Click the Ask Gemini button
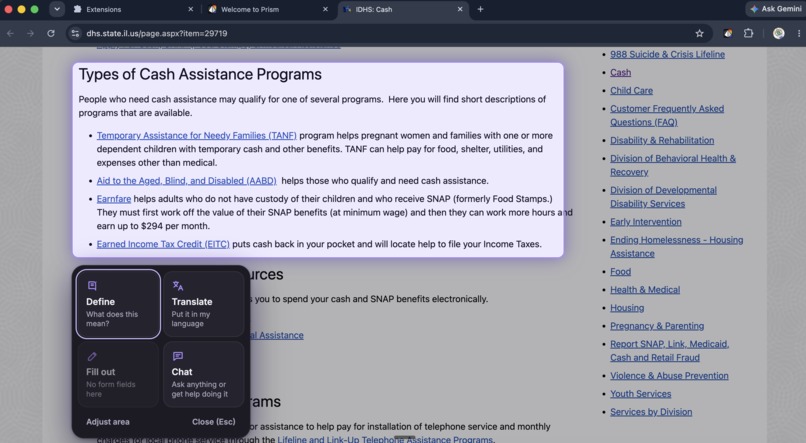The width and height of the screenshot is (806, 443). (x=776, y=9)
